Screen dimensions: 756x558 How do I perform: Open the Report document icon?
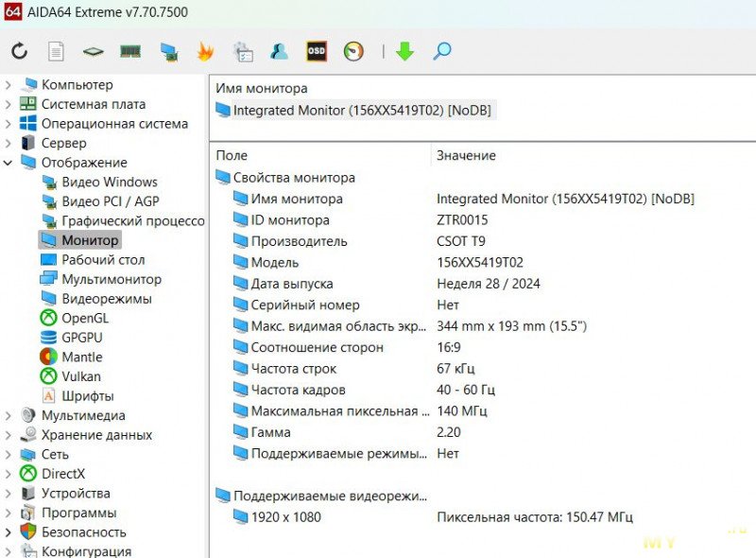pyautogui.click(x=56, y=51)
